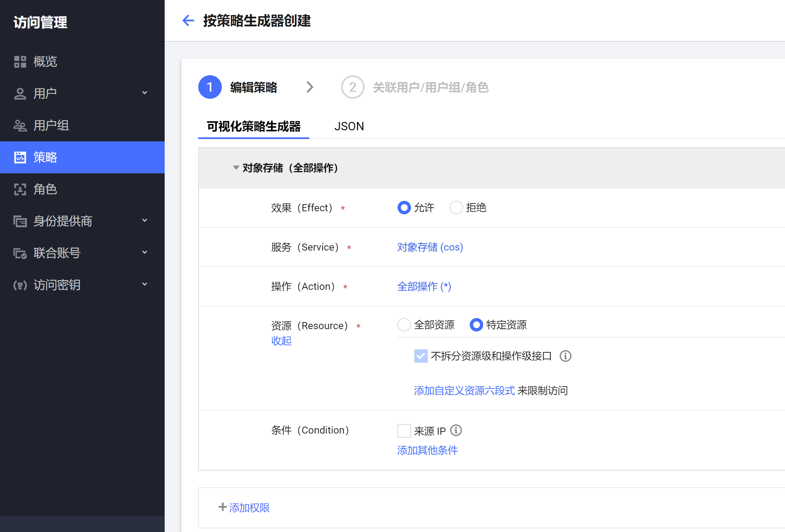Open 角色 roles in sidebar
The width and height of the screenshot is (785, 532).
point(45,189)
